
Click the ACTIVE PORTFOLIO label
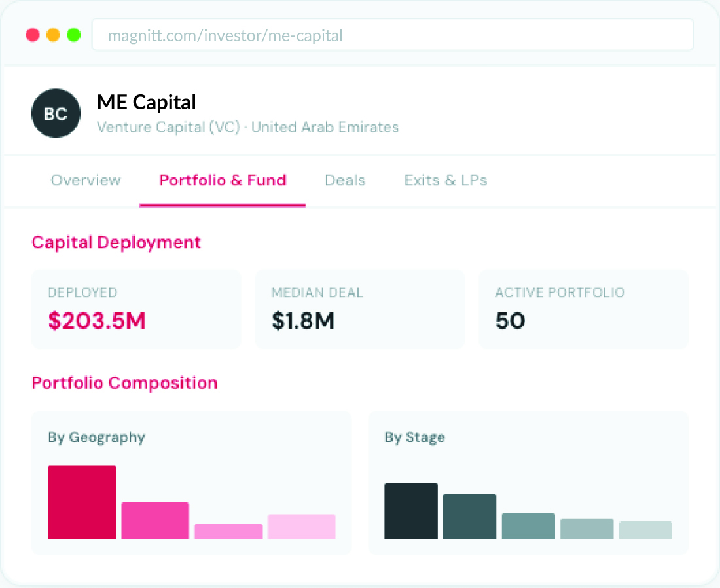[560, 293]
